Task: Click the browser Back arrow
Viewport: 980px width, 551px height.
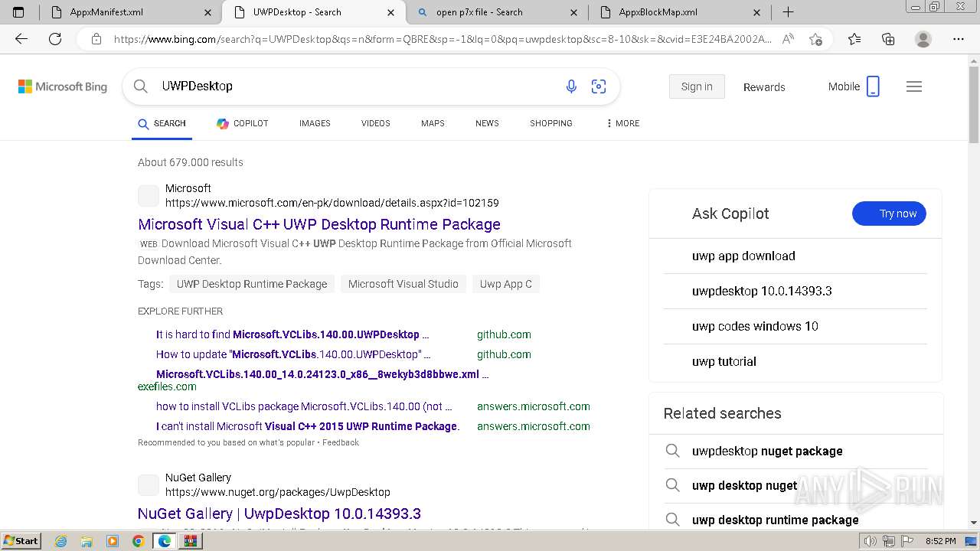Action: click(x=21, y=39)
